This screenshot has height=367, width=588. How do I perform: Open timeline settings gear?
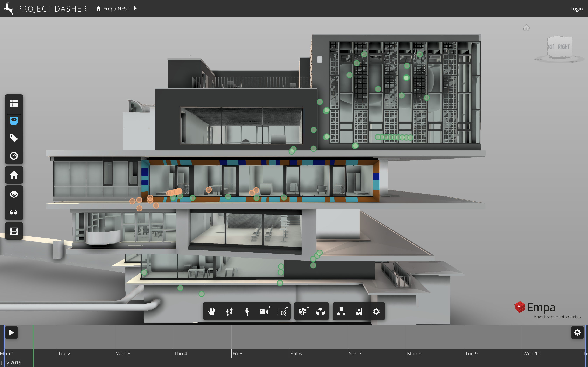coord(577,332)
